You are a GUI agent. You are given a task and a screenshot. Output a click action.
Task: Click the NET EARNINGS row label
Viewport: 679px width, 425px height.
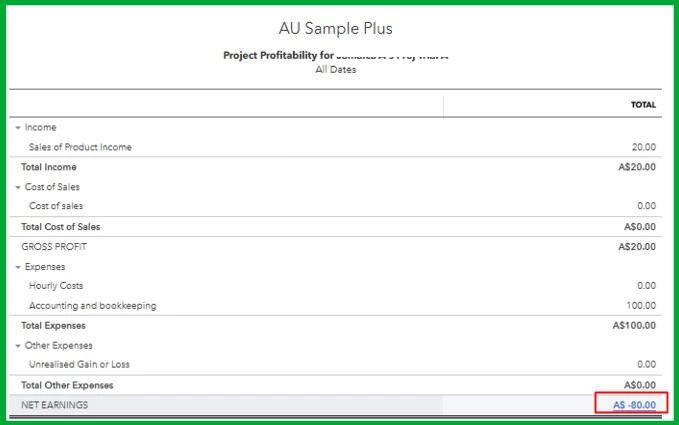point(55,405)
